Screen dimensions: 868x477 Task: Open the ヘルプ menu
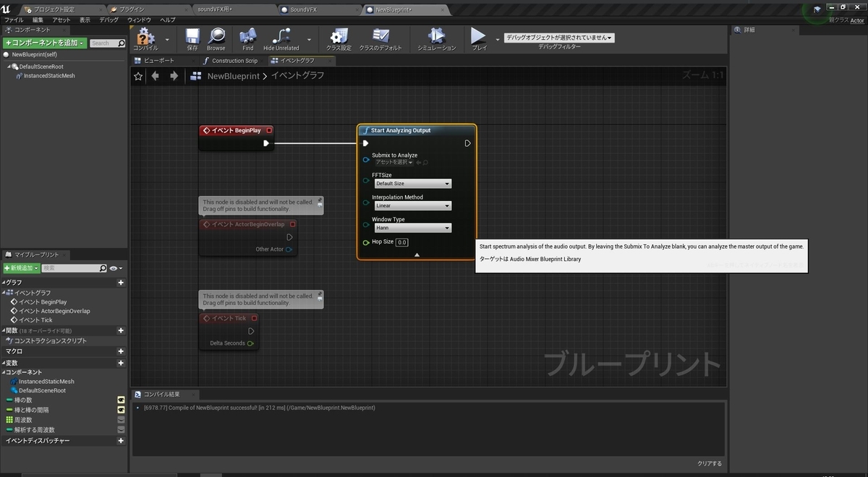click(x=168, y=20)
